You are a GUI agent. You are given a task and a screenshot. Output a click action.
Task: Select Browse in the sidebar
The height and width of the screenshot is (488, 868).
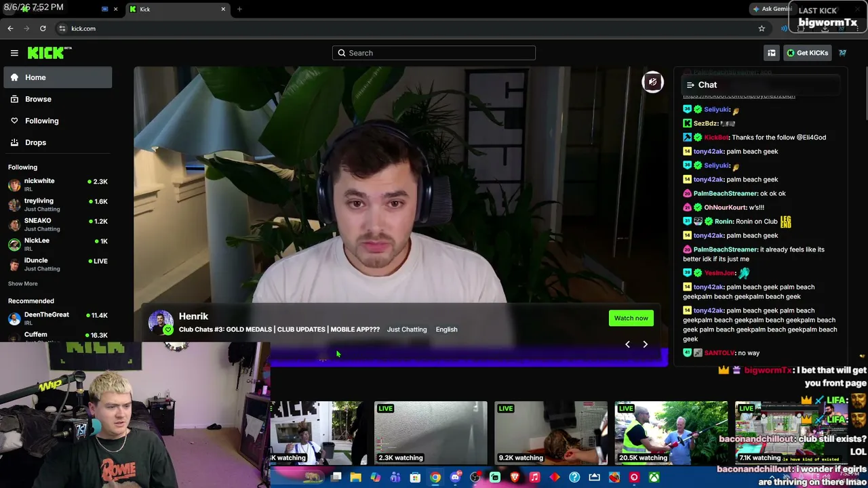click(58, 99)
